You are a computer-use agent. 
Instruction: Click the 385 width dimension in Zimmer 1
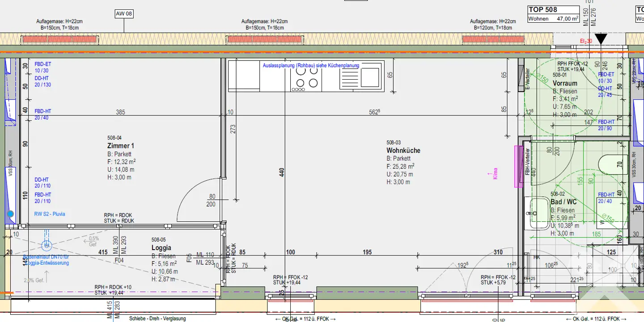120,112
